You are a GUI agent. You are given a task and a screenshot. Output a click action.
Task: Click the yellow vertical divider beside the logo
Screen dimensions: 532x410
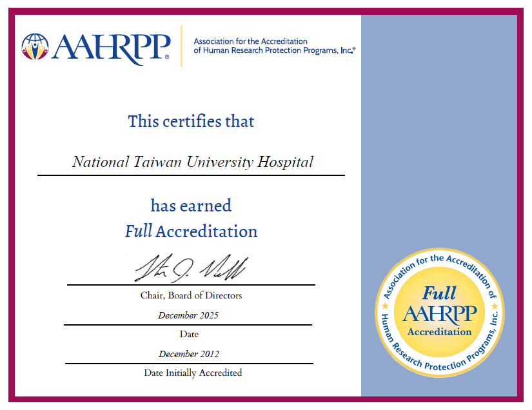pos(181,46)
